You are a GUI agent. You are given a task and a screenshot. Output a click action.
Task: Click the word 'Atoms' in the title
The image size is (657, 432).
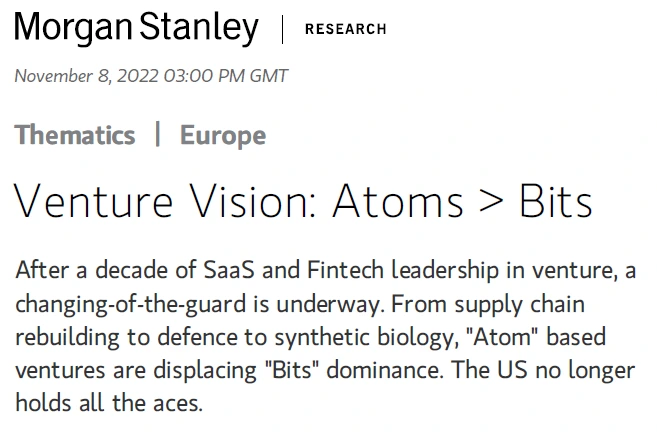click(398, 202)
